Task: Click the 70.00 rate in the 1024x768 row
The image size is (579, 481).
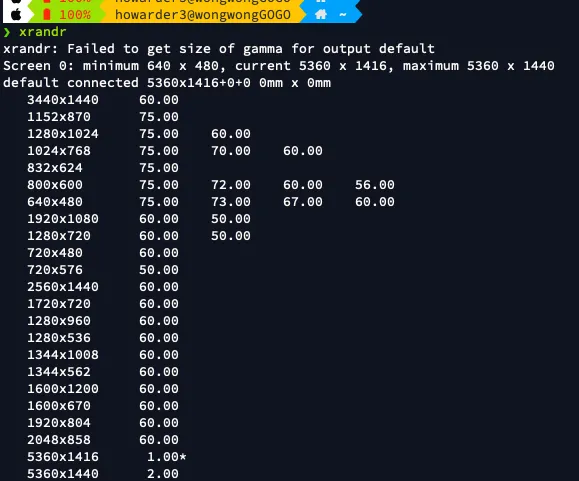Action: pos(231,151)
